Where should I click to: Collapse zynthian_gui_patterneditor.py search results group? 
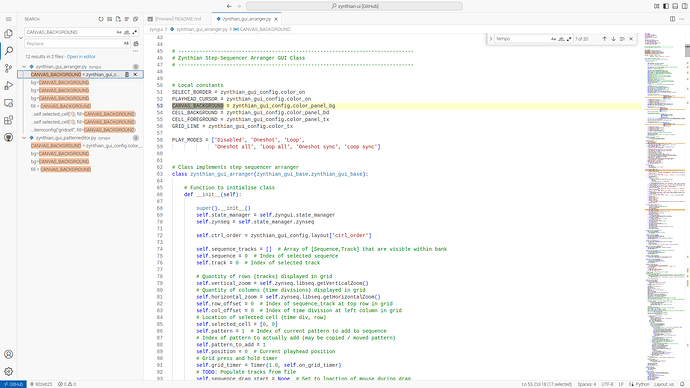click(x=24, y=138)
